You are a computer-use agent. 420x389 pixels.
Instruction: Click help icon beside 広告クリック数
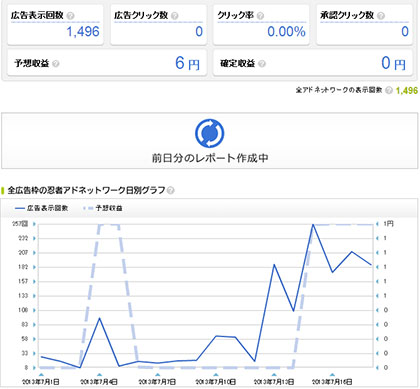(175, 16)
